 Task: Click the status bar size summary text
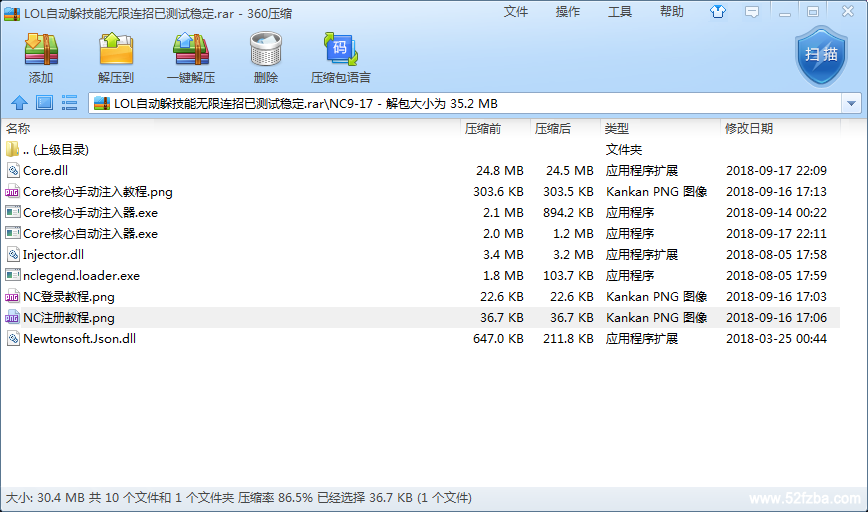click(x=239, y=498)
